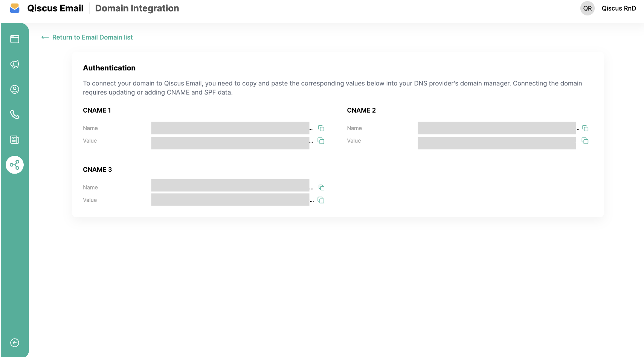
Task: Open the Qiscus RnD account name
Action: point(619,8)
